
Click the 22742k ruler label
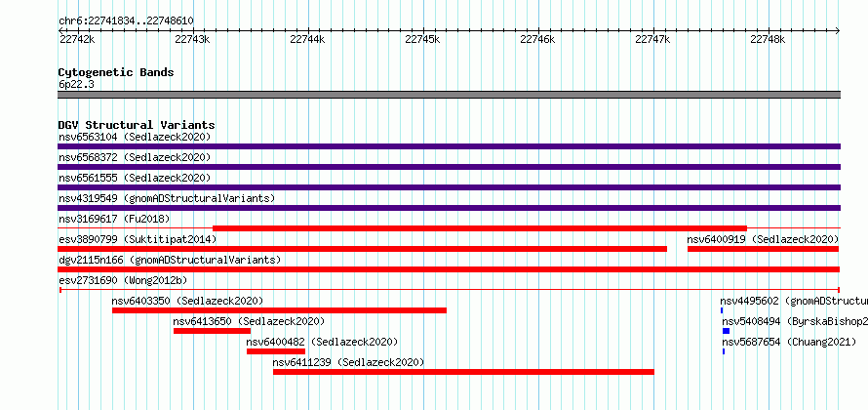click(77, 39)
